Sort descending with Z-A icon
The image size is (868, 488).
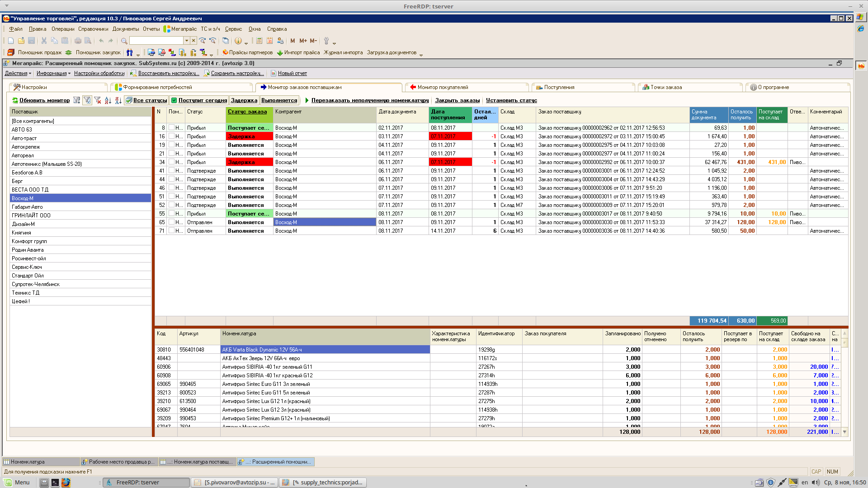tap(118, 100)
